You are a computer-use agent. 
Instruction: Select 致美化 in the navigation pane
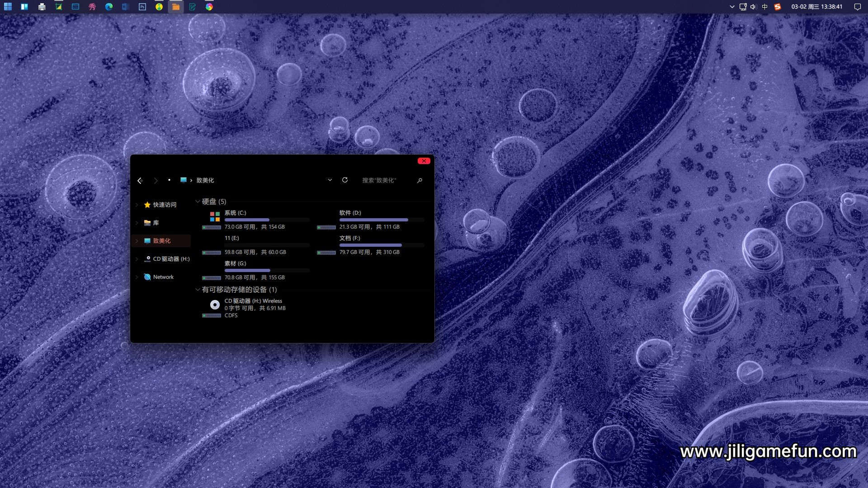(x=162, y=241)
